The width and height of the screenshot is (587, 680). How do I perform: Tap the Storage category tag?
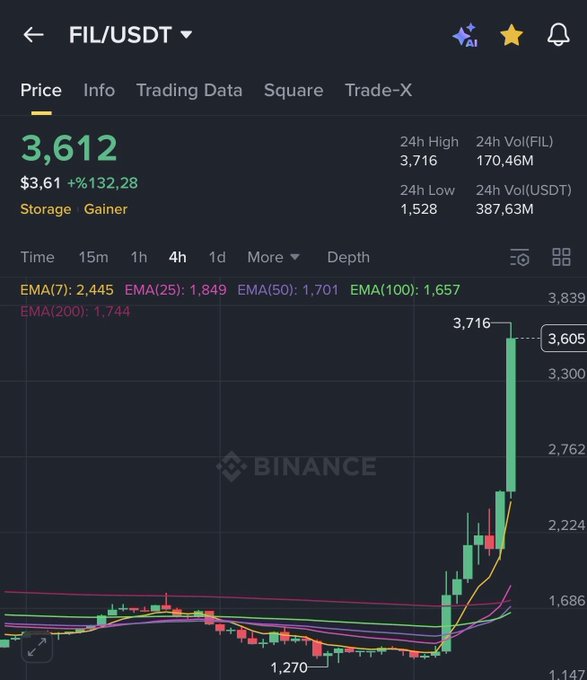coord(46,209)
